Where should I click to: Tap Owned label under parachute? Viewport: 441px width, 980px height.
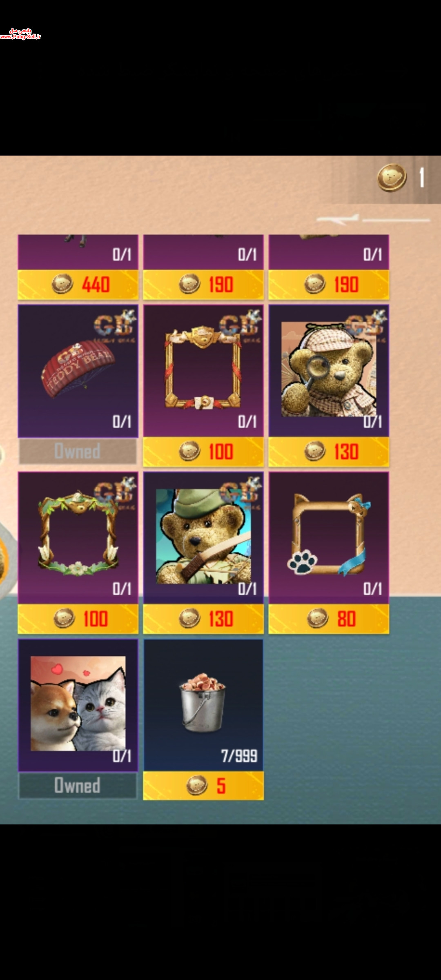78,451
